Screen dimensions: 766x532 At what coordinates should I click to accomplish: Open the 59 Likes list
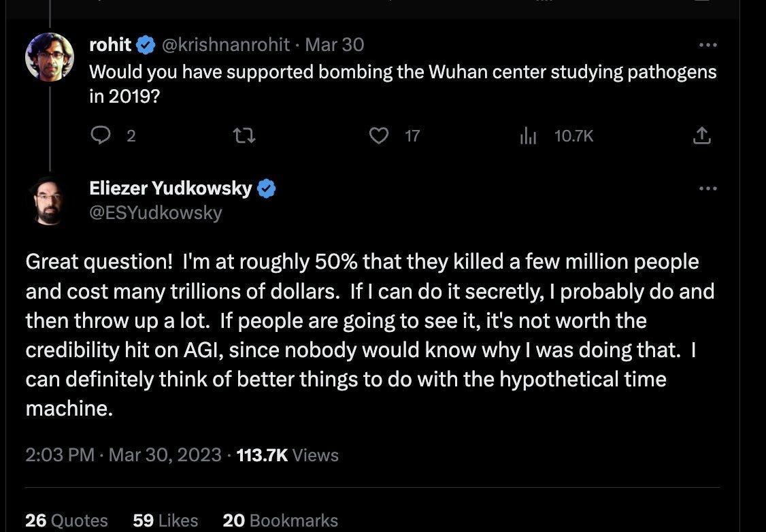click(x=165, y=520)
